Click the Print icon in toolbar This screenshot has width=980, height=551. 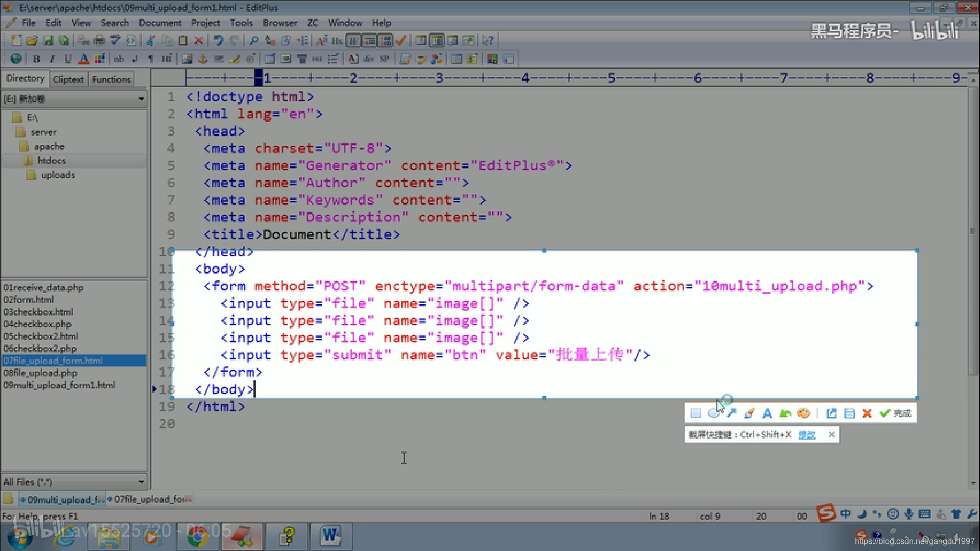(x=100, y=40)
